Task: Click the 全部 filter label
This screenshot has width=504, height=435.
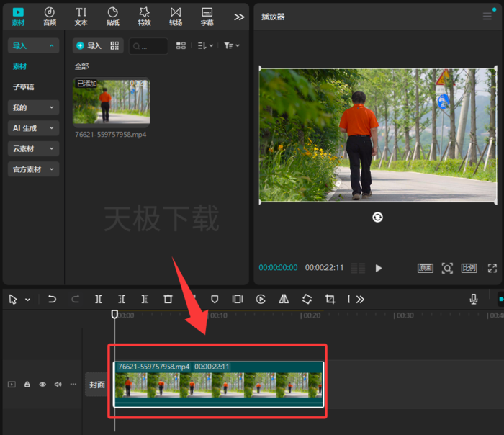Action: point(81,66)
